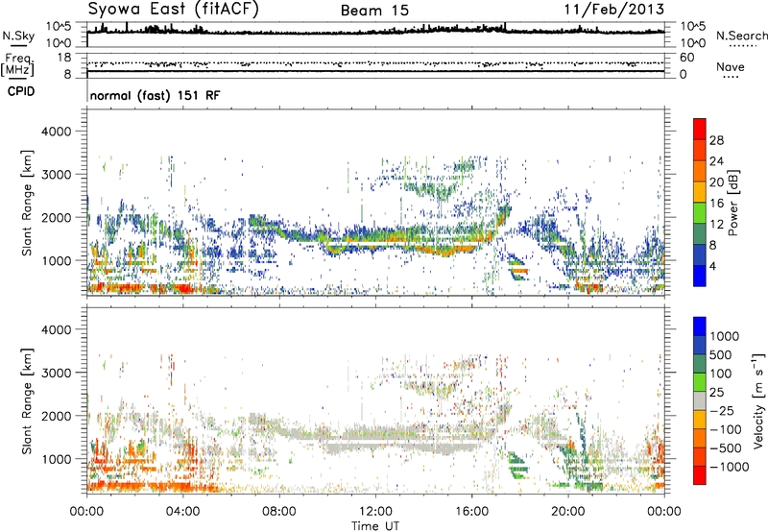
Task: Click the '08:00' time axis tick label
Action: (x=279, y=512)
